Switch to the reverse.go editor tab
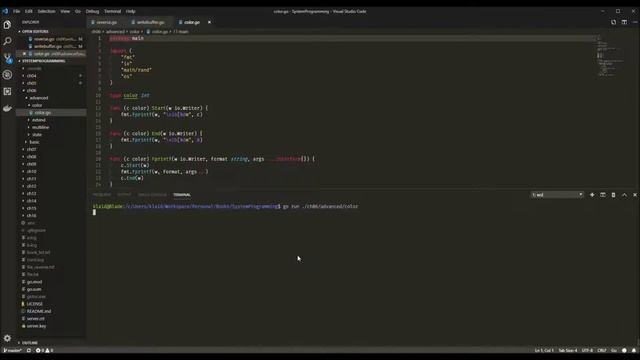Image resolution: width=640 pixels, height=360 pixels. tap(107, 22)
